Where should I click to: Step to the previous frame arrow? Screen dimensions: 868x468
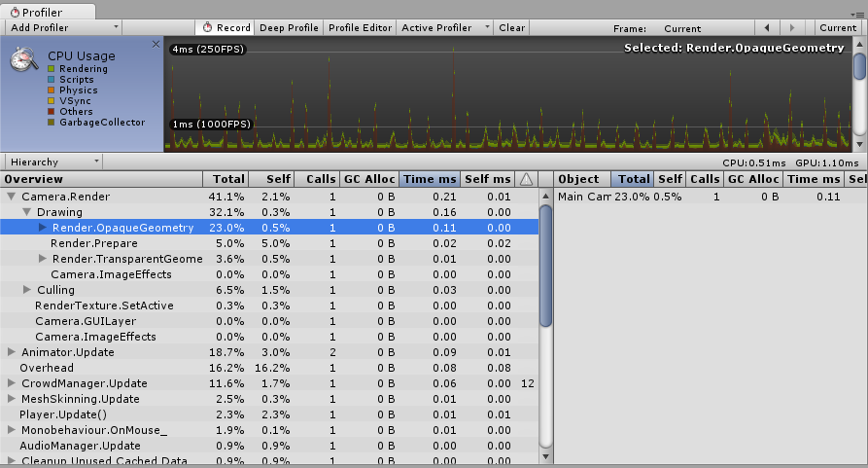click(x=767, y=27)
